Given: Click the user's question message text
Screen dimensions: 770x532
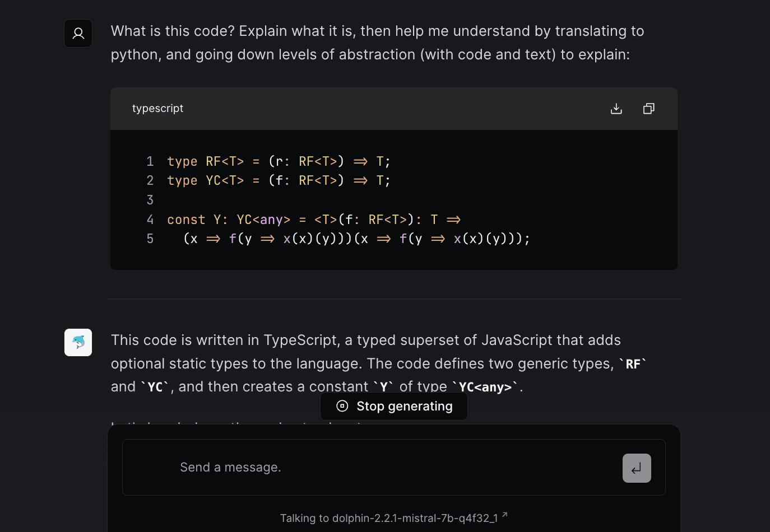Looking at the screenshot, I should [375, 43].
